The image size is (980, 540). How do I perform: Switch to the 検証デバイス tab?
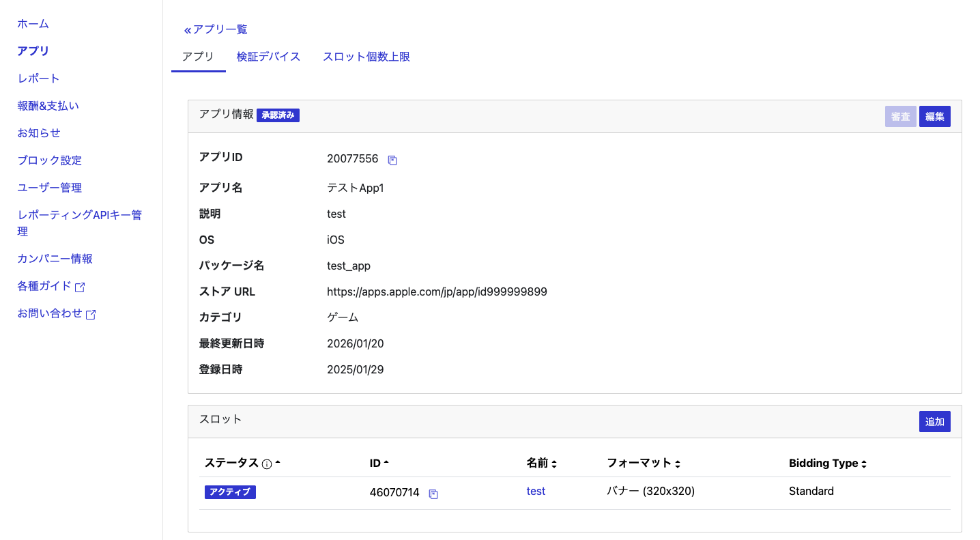(x=268, y=57)
